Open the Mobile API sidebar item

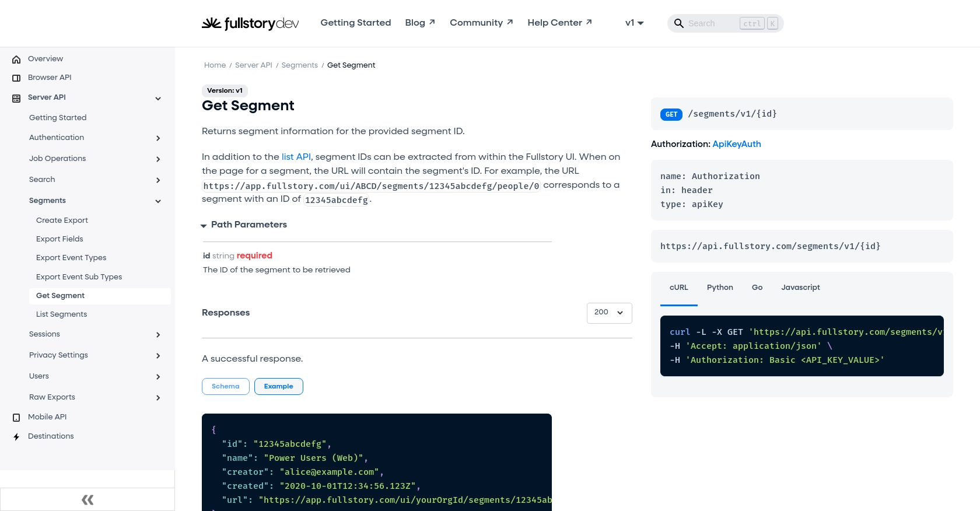click(x=47, y=417)
